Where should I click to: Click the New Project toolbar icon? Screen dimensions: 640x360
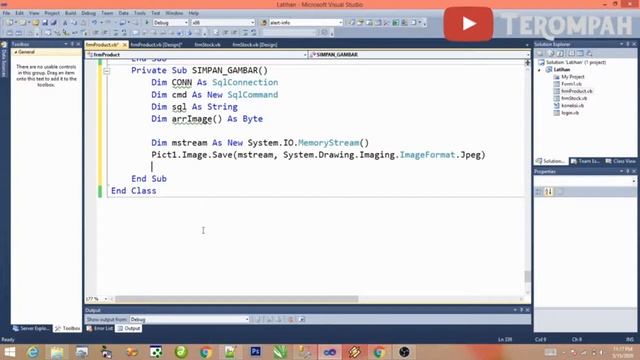(9, 22)
